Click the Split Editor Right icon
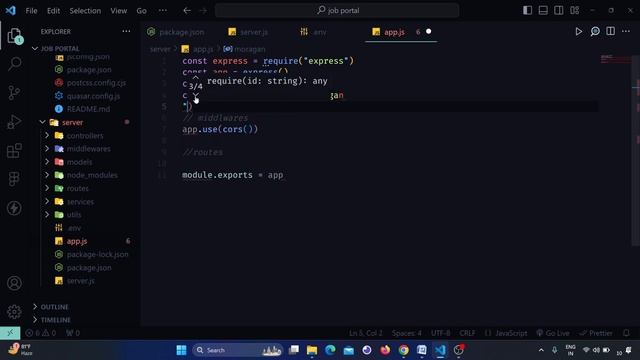 click(610, 31)
